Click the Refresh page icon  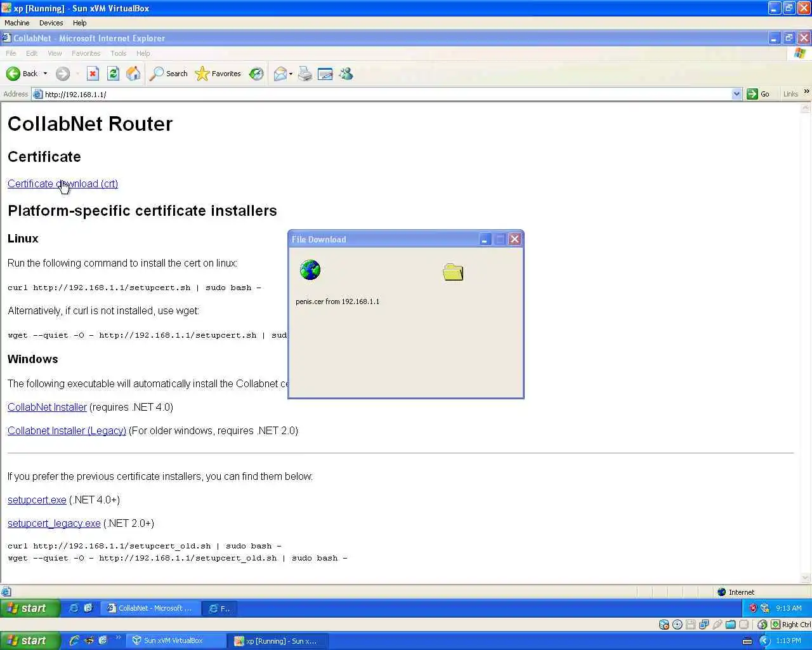[113, 74]
